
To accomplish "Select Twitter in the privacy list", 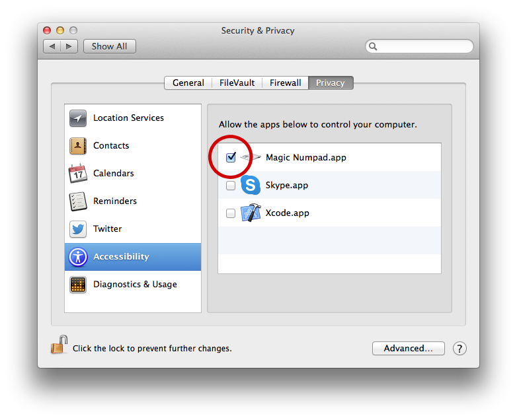I will pos(133,229).
